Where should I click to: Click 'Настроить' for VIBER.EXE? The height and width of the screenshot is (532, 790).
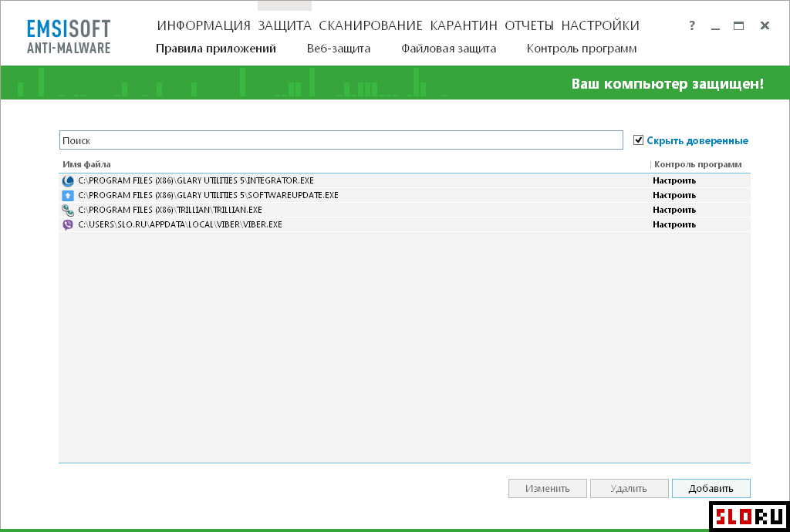tap(674, 224)
